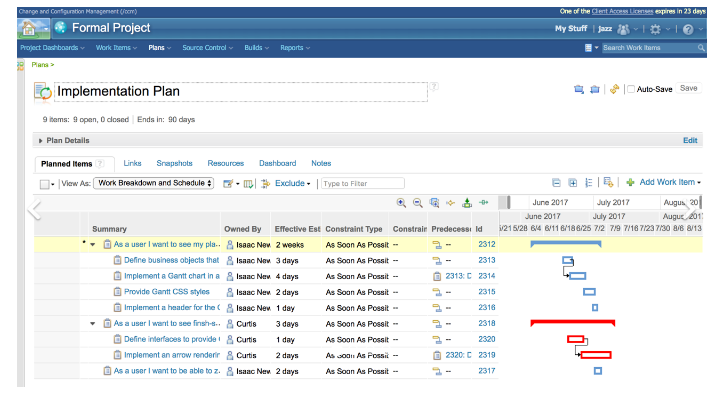Toggle the select-all checkbox beside View As
The width and height of the screenshot is (710, 402).
45,184
